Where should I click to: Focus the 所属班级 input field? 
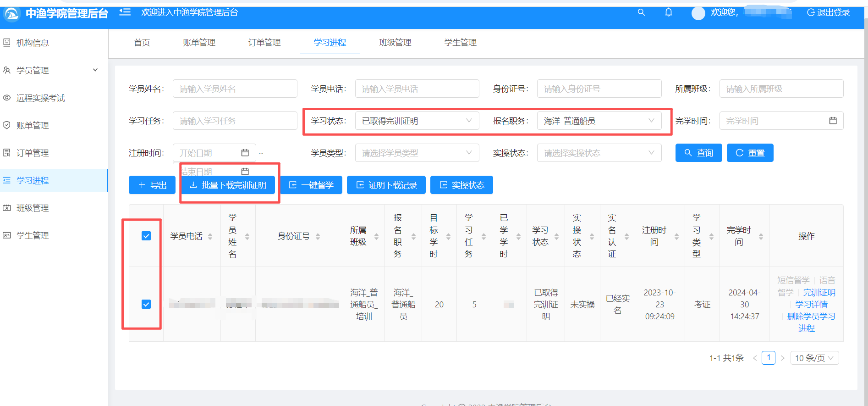781,89
